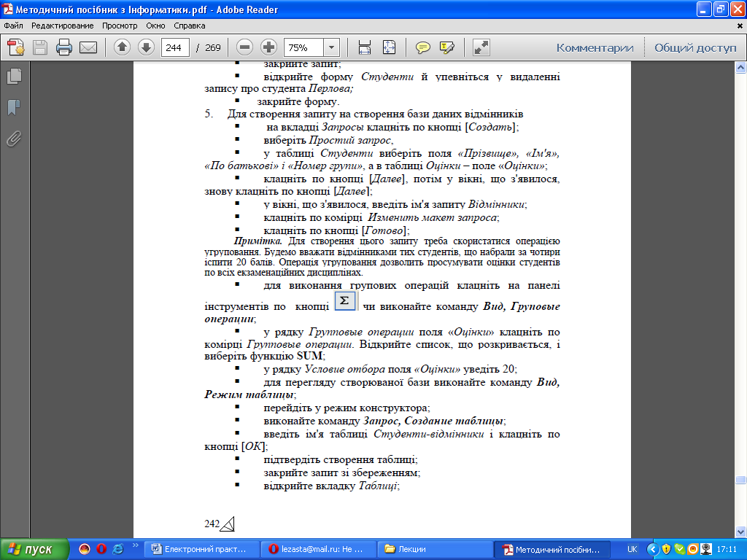Image resolution: width=747 pixels, height=560 pixels.
Task: Launch Internet Explorer from quick launch
Action: (117, 549)
